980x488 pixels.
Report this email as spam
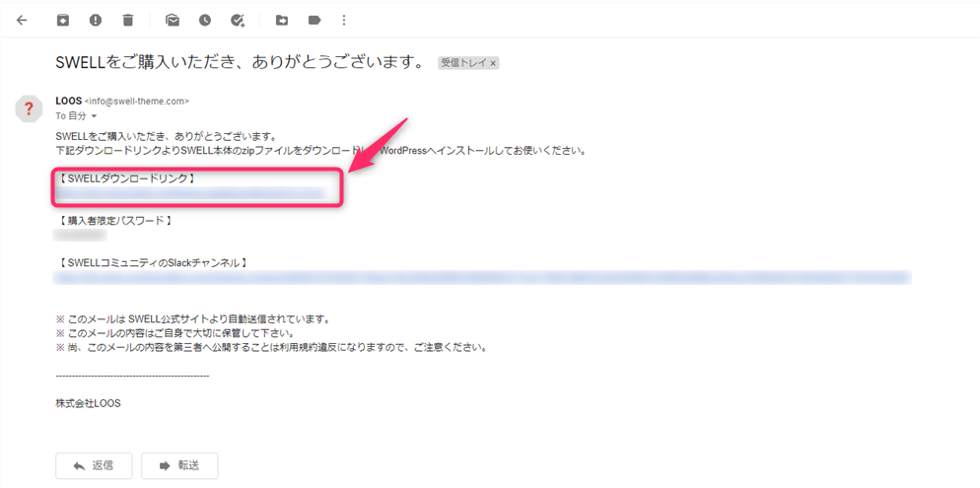click(95, 20)
